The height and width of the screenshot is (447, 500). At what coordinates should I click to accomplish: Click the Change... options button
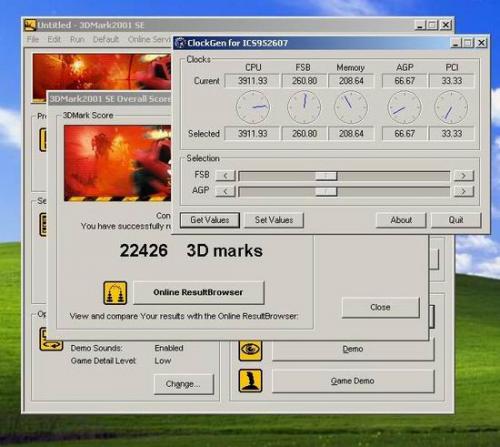(x=183, y=384)
